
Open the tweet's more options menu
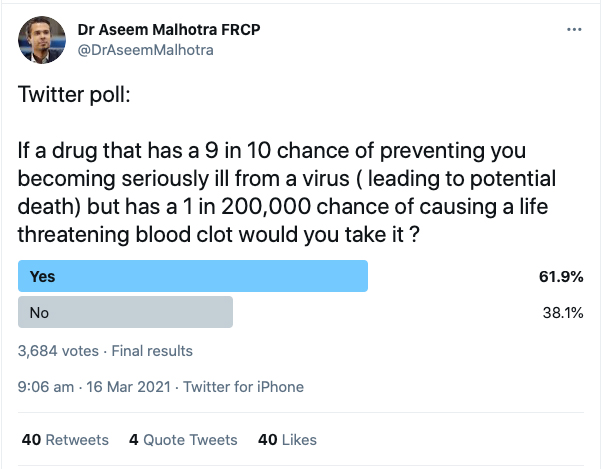point(574,30)
